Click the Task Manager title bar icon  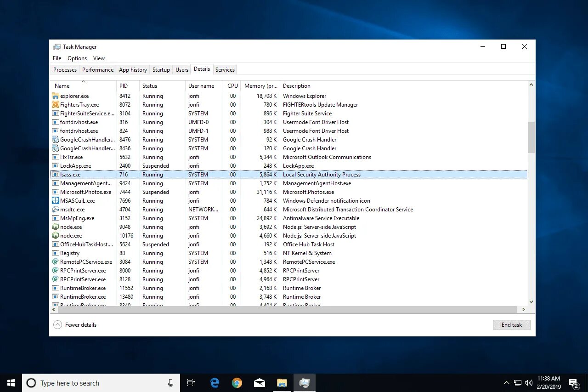point(57,47)
